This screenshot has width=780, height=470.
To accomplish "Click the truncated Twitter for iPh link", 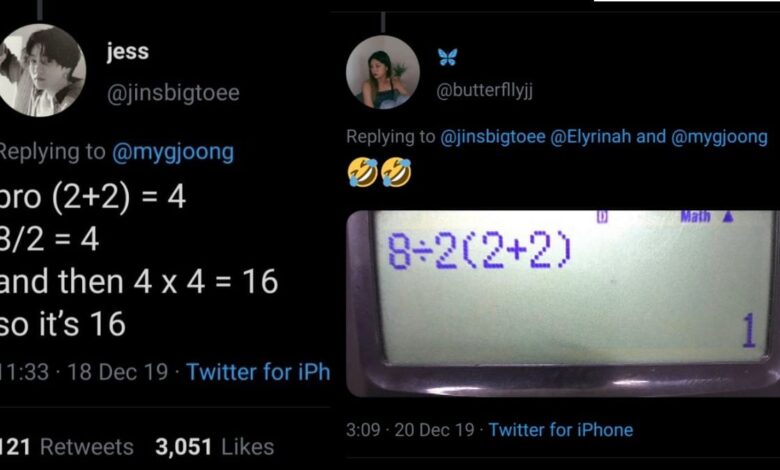I will 258,372.
